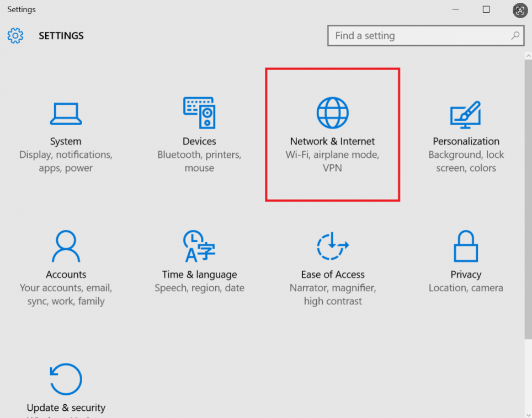
Task: Maximize the Settings window
Action: pos(486,9)
